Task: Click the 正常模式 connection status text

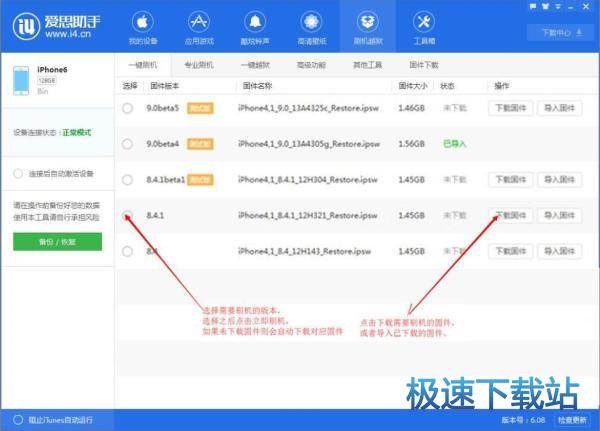Action: tap(77, 132)
